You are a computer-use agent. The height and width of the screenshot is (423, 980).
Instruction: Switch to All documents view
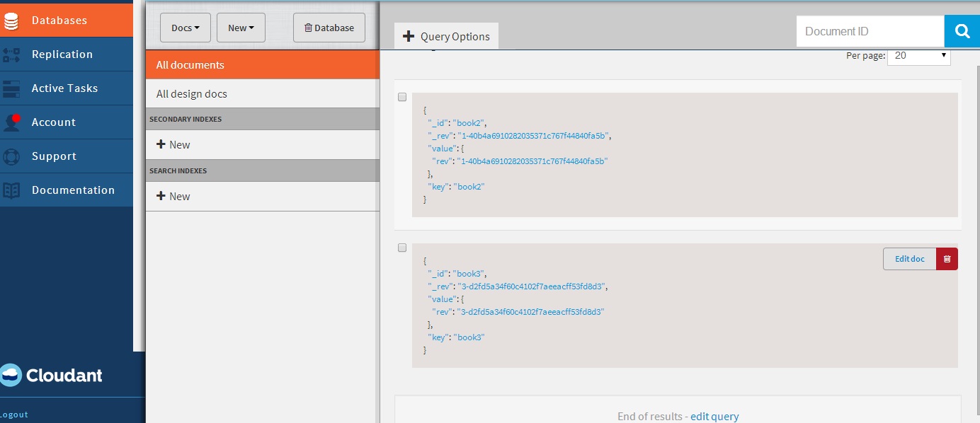[190, 65]
